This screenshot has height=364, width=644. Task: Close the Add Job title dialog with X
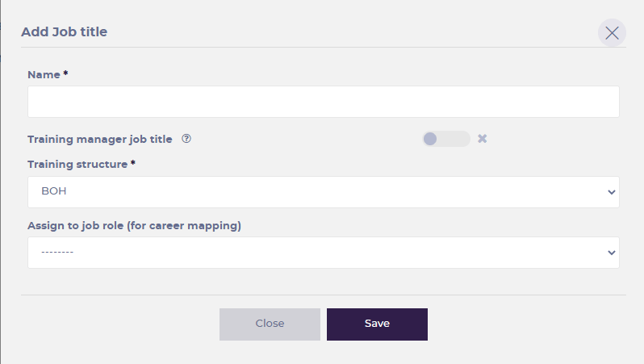coord(612,33)
